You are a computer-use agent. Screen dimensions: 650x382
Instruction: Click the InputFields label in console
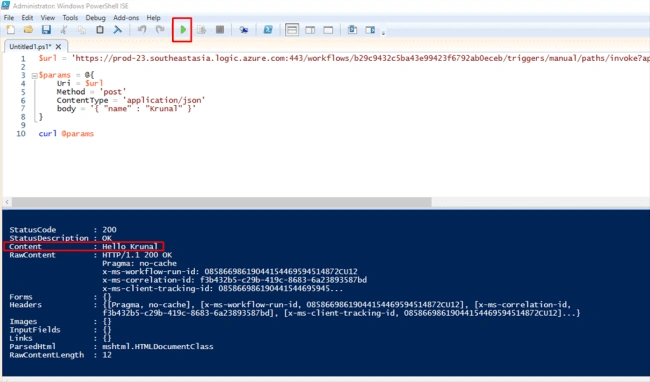[35, 330]
